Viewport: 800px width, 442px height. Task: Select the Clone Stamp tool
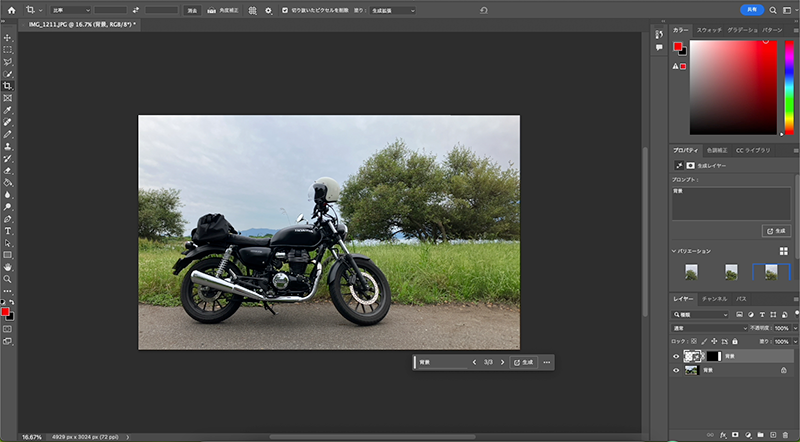click(x=7, y=146)
